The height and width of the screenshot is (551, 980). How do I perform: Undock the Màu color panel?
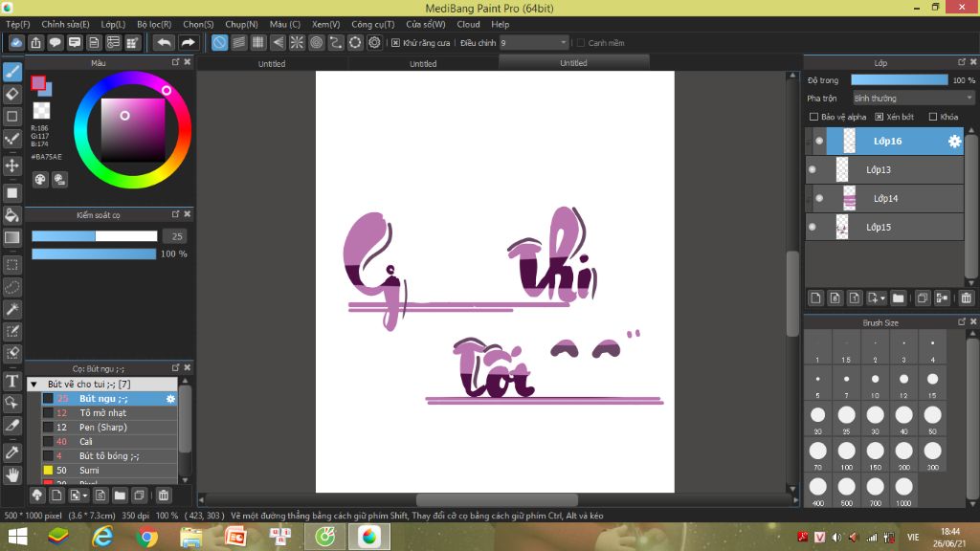click(176, 62)
